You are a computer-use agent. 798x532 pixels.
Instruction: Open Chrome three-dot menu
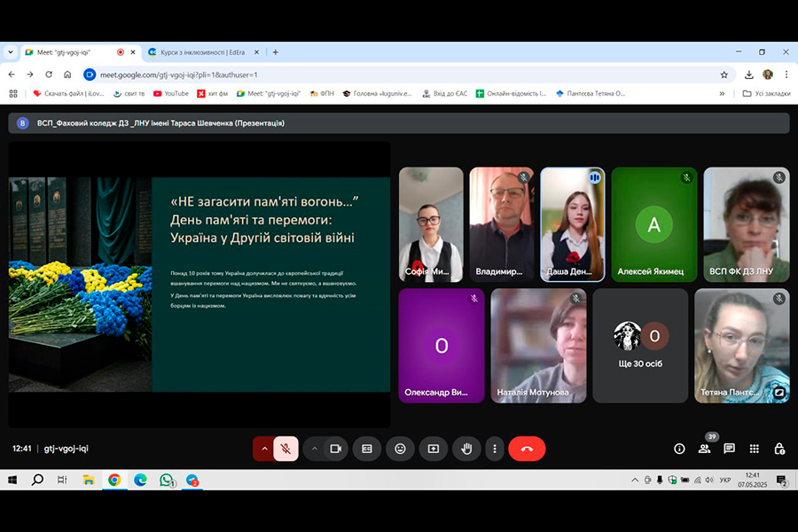(x=786, y=74)
